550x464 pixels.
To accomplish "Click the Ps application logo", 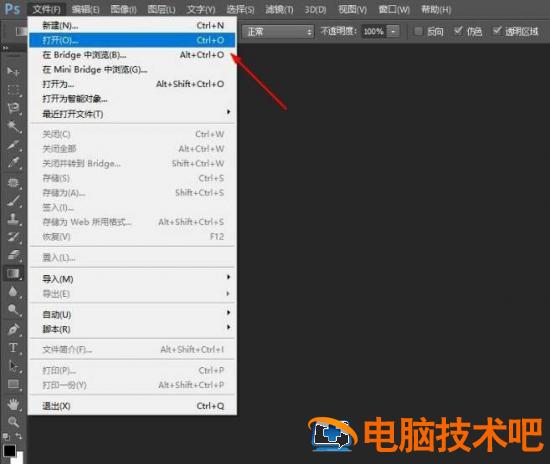I will click(x=12, y=9).
